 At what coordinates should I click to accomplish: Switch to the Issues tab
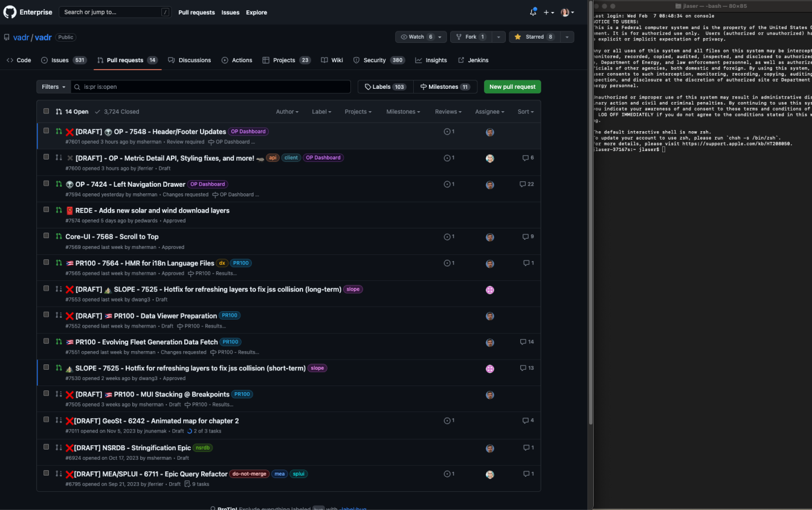[64, 60]
